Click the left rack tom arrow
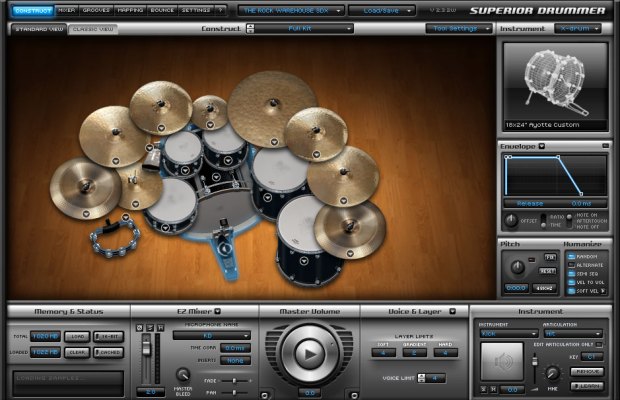This screenshot has height=400, width=620. click(185, 170)
